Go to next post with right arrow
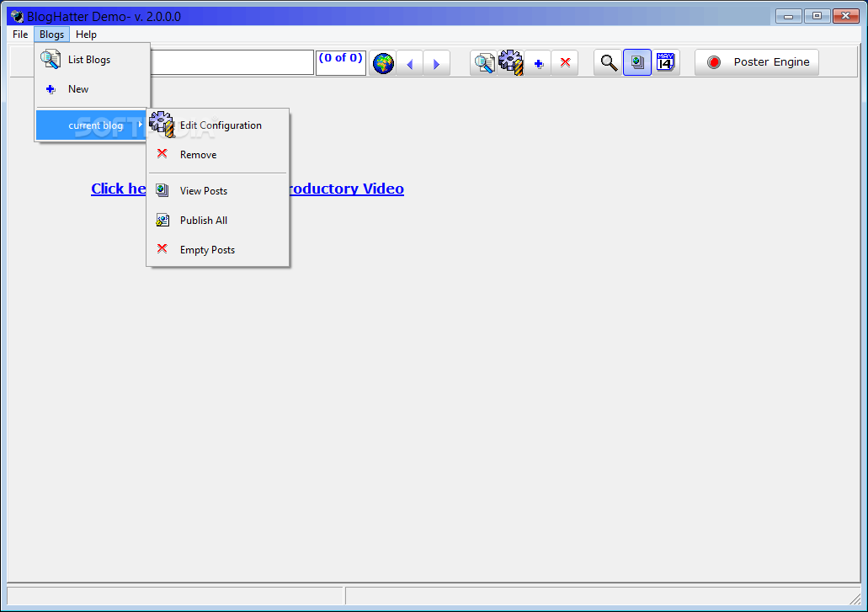Image resolution: width=868 pixels, height=612 pixels. click(x=436, y=62)
